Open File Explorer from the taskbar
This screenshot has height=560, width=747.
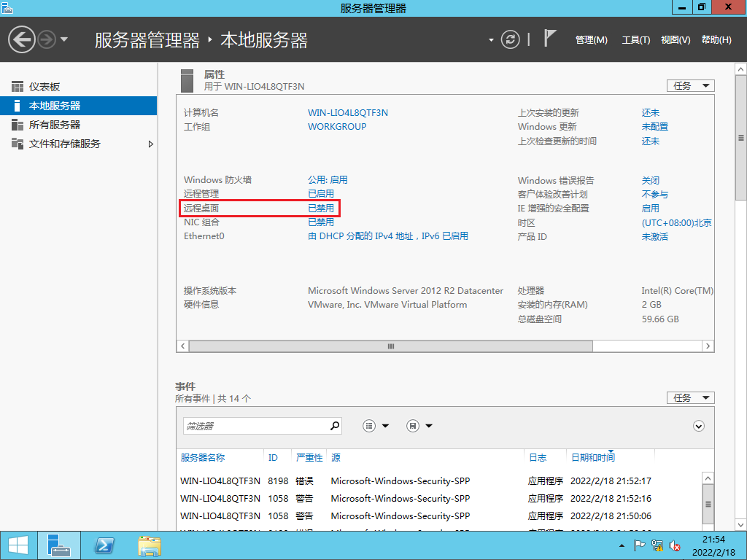coord(149,545)
